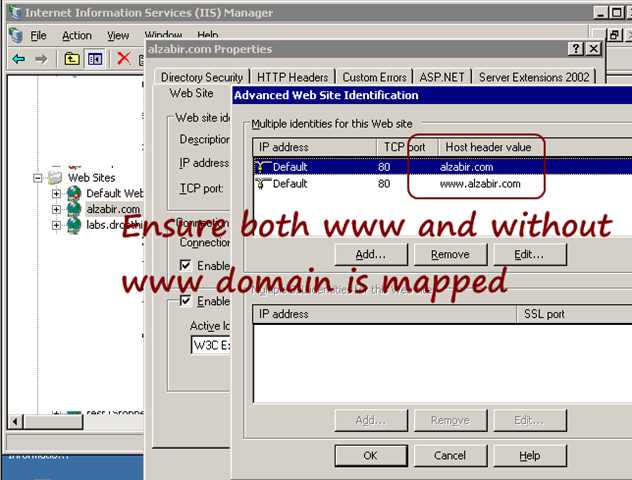Click the Up one level folder icon
Viewport: 632px width, 480px height.
[x=72, y=59]
